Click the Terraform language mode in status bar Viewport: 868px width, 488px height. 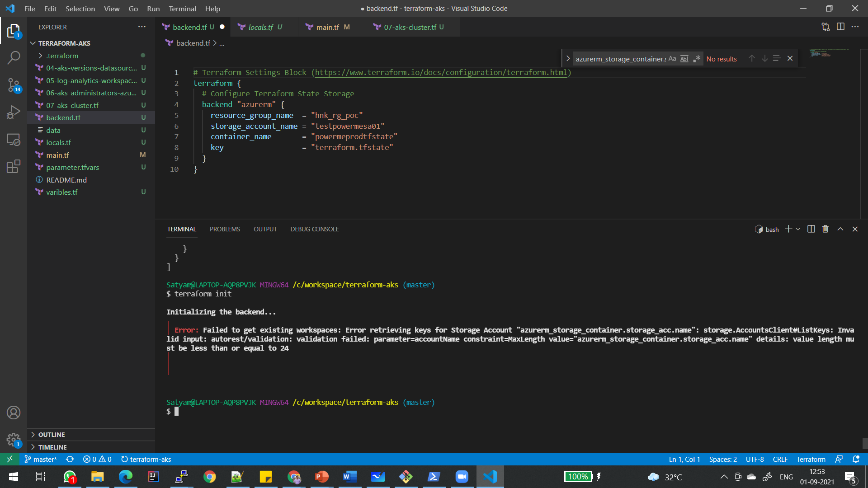811,459
